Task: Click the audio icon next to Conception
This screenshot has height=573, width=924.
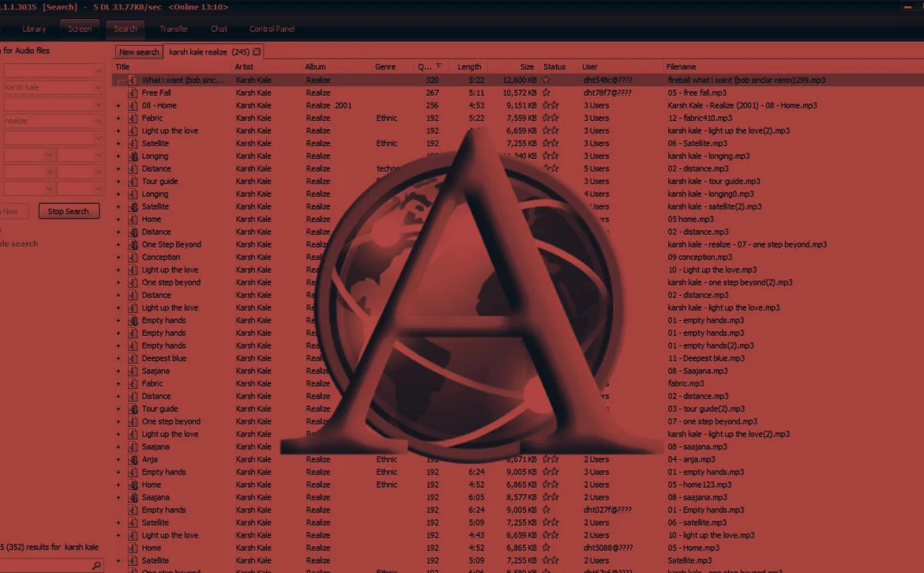Action: point(133,257)
